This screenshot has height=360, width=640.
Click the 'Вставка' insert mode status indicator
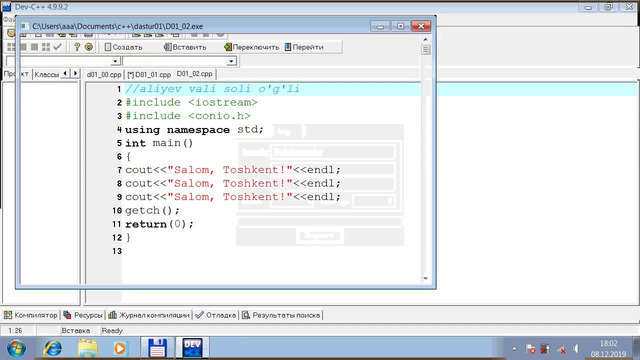(x=76, y=331)
